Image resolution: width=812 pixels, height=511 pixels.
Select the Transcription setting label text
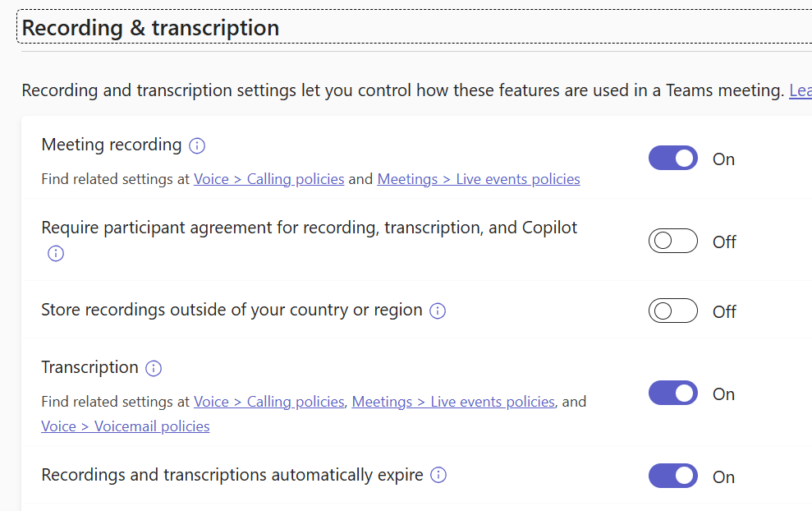point(89,367)
